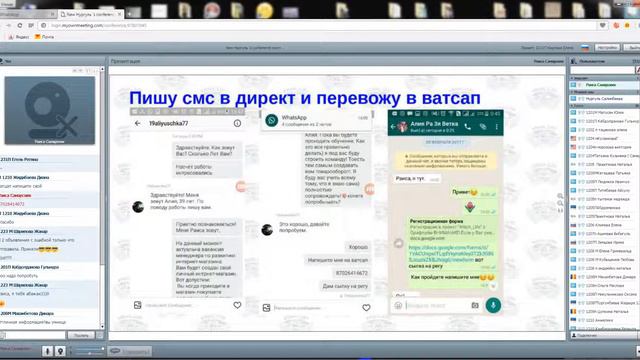Collapse the third user group header
Screen dimensions: 640x360
point(605,106)
